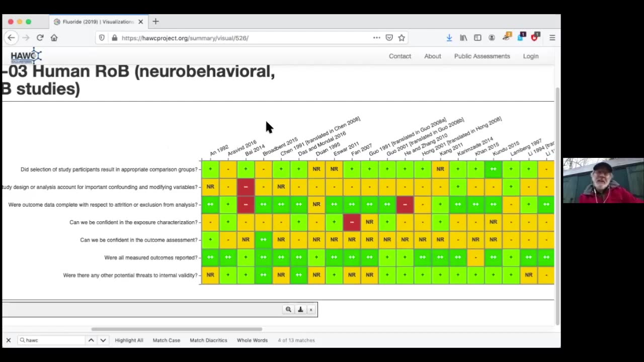Toggle Whole Words in find bar
Image resolution: width=644 pixels, height=362 pixels.
(252, 340)
